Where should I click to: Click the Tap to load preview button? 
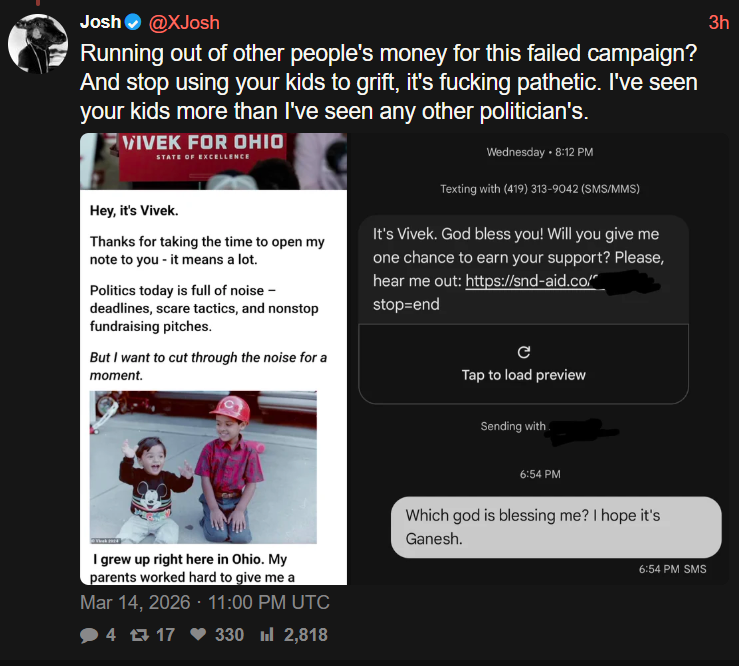point(524,364)
